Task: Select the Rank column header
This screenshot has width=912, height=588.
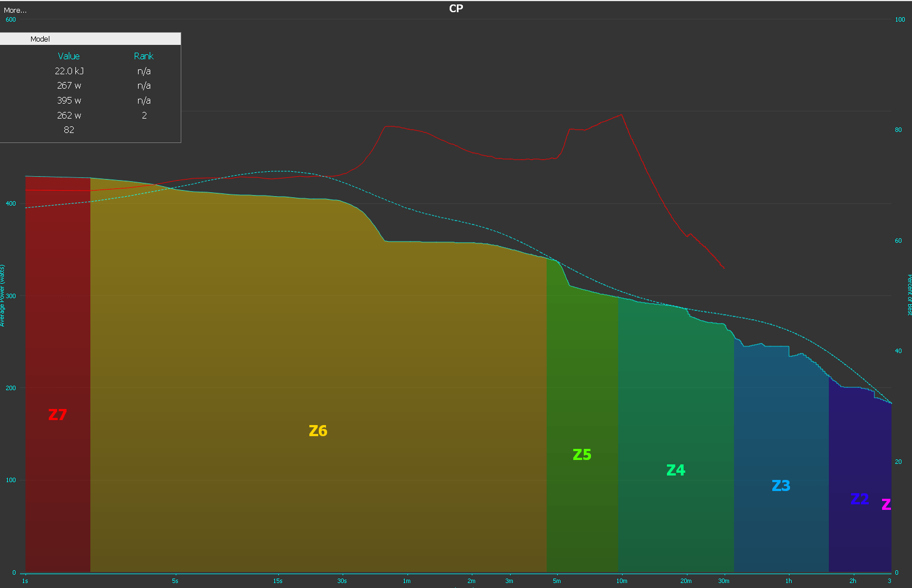Action: [144, 56]
